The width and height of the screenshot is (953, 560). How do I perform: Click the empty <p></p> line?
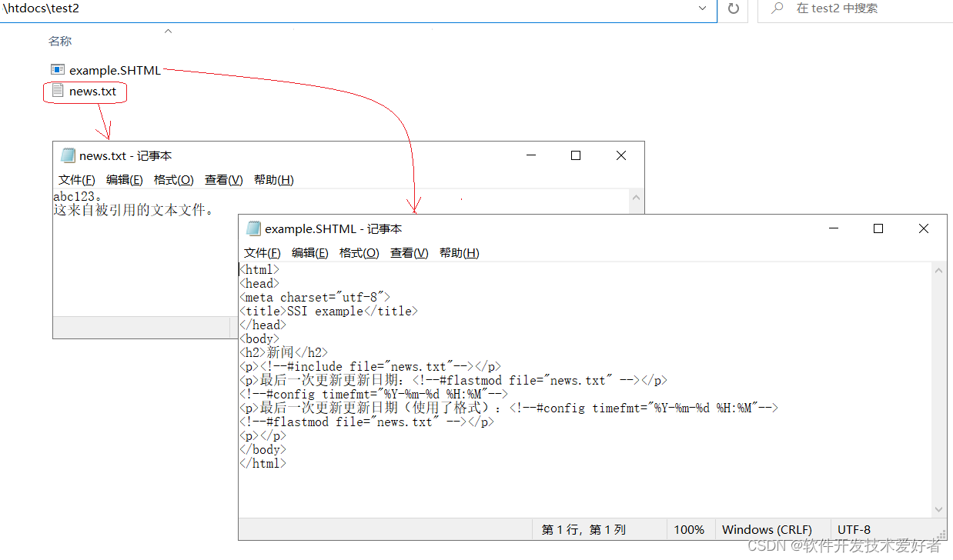262,436
